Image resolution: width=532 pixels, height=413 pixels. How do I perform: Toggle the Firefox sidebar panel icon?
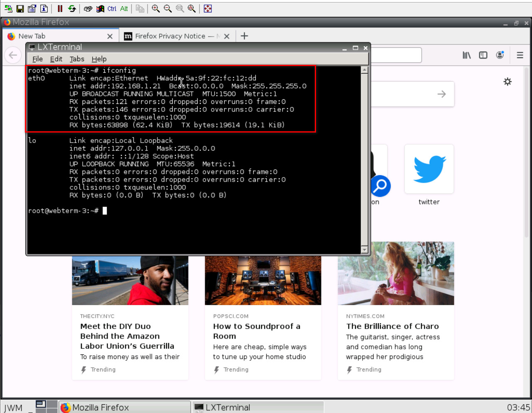[x=483, y=55]
